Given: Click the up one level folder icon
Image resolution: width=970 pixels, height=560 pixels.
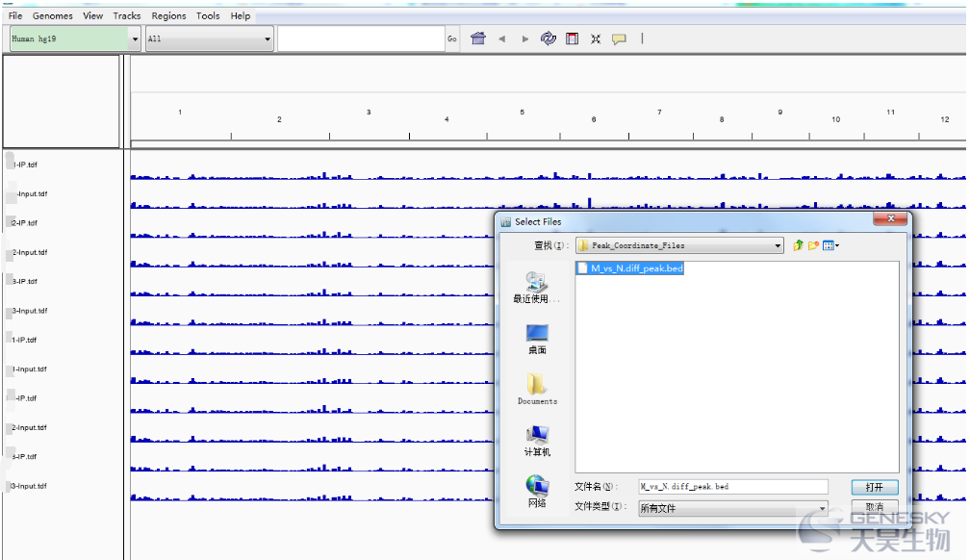Looking at the screenshot, I should tap(798, 245).
